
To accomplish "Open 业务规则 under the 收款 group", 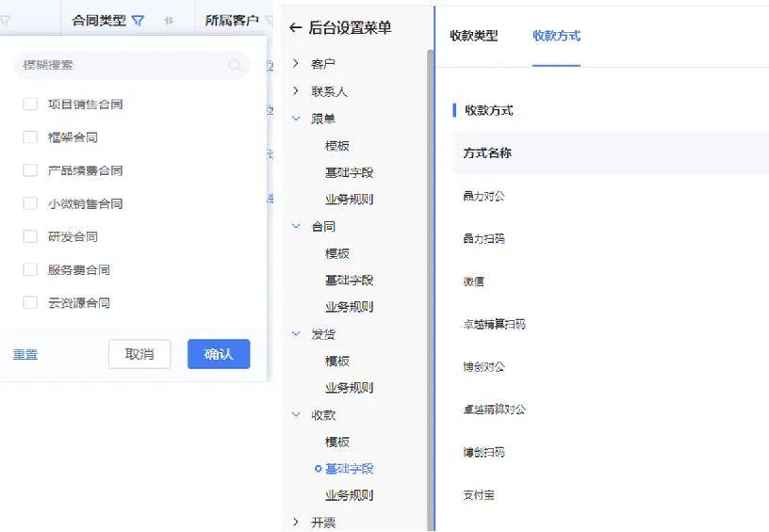I will coord(349,495).
